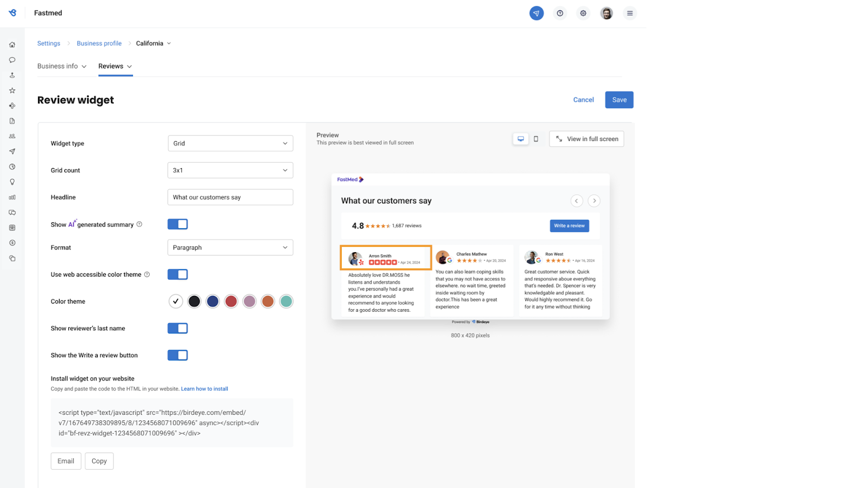
Task: Open the pie chart sidebar icon
Action: tap(12, 166)
